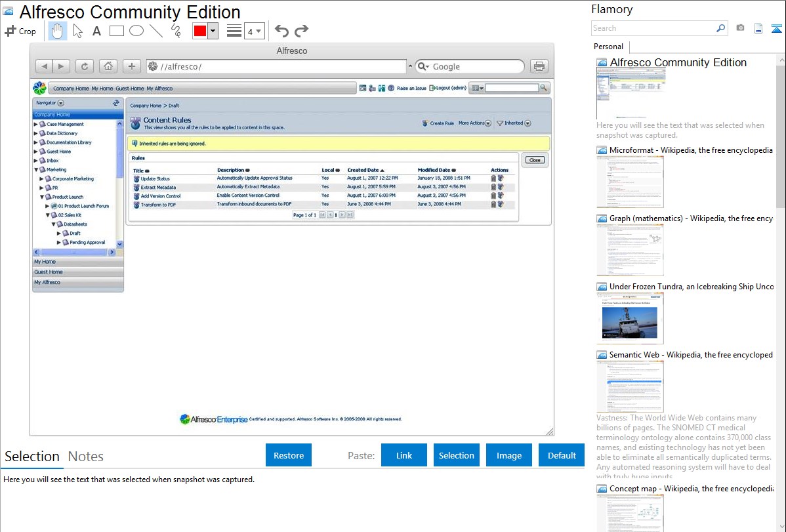Collapse the Product Launch tree node
The image size is (786, 532).
pyautogui.click(x=41, y=197)
